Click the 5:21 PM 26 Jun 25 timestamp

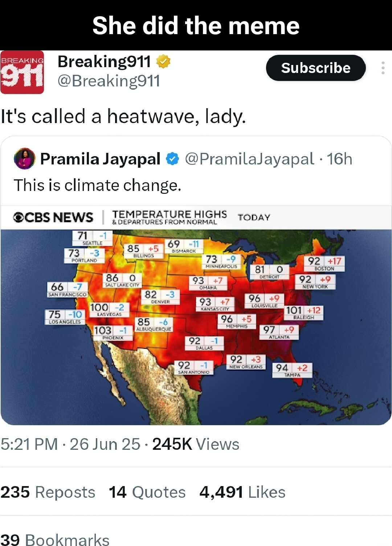(x=70, y=444)
